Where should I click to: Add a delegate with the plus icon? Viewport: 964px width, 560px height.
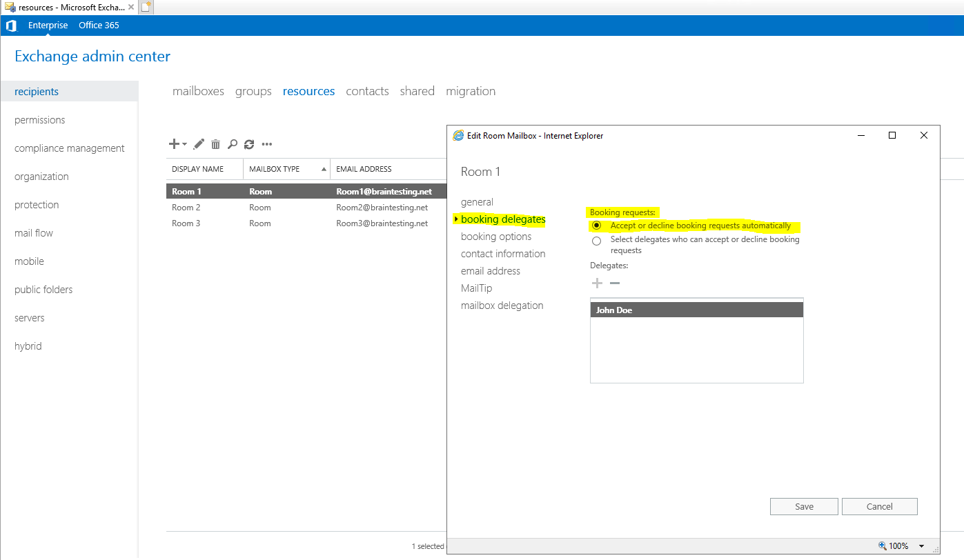coord(596,283)
